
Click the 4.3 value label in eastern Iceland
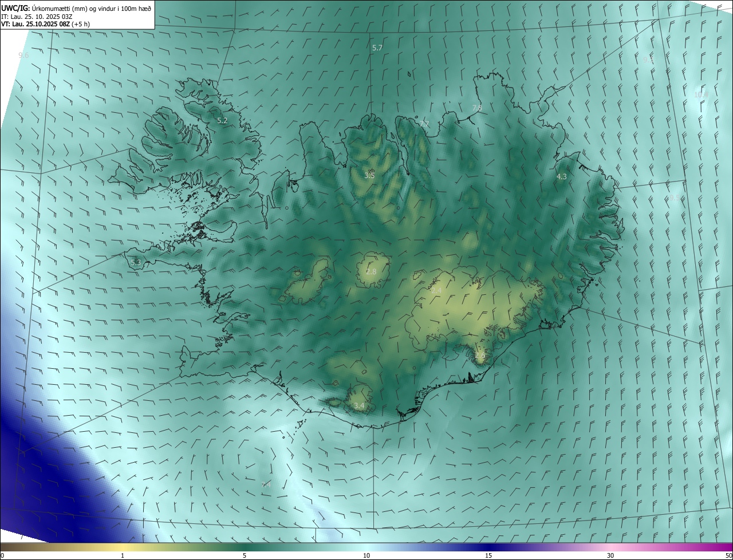[562, 177]
